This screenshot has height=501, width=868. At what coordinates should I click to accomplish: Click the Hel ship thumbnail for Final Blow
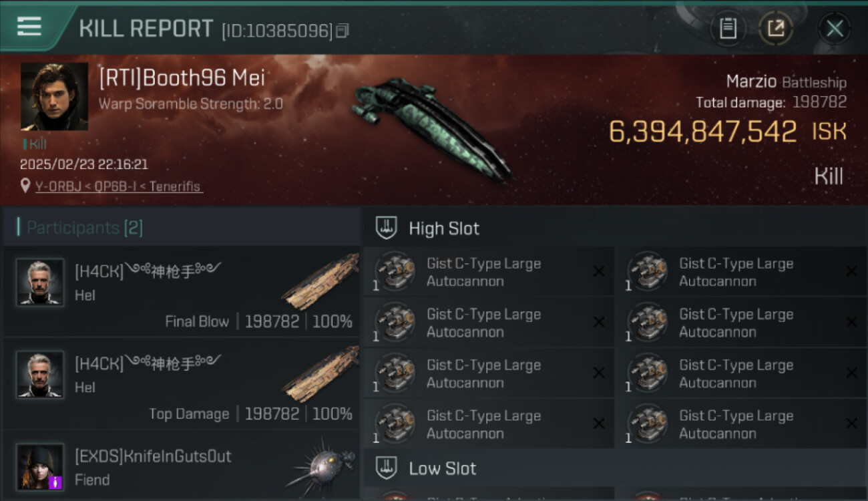point(320,282)
